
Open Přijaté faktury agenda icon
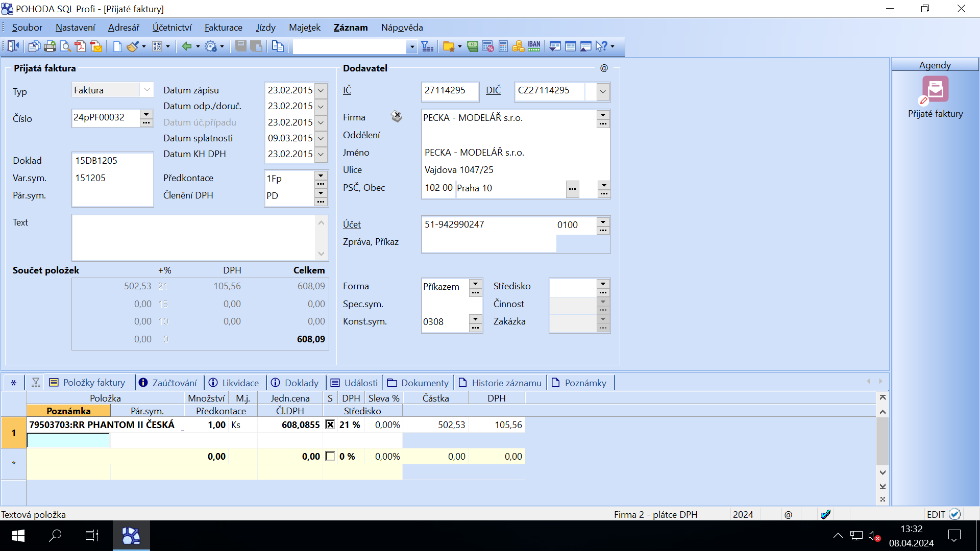pyautogui.click(x=935, y=90)
